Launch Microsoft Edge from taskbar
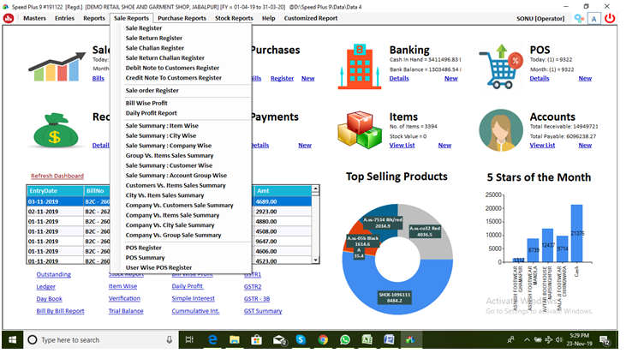Image resolution: width=644 pixels, height=359 pixels. pos(212,339)
